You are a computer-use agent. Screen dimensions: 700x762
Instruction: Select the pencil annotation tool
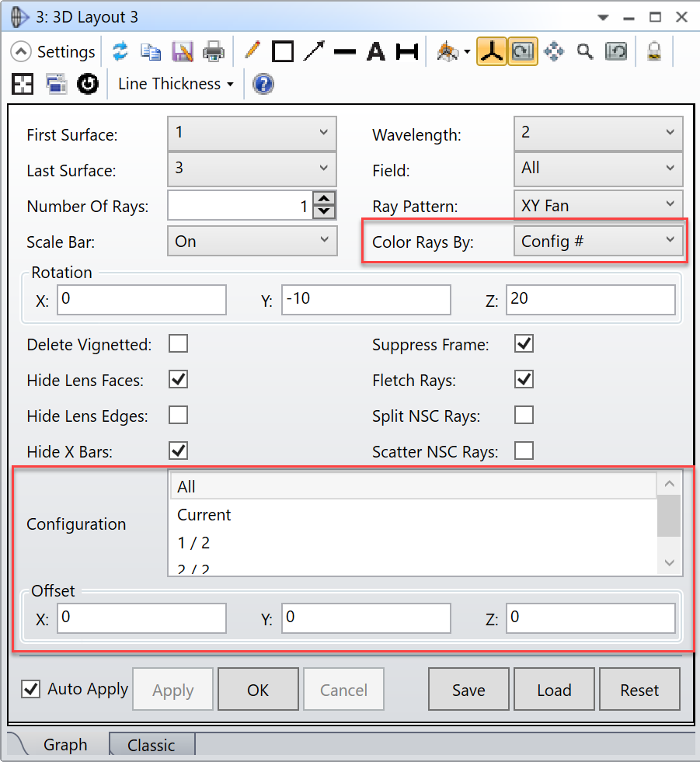coord(252,51)
